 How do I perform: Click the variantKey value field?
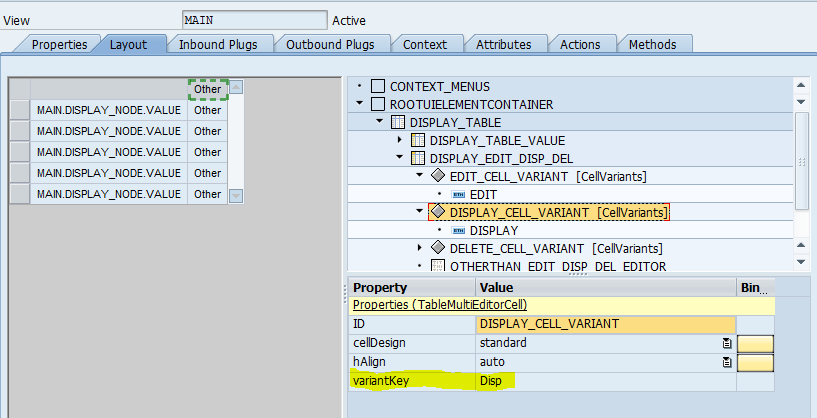605,382
